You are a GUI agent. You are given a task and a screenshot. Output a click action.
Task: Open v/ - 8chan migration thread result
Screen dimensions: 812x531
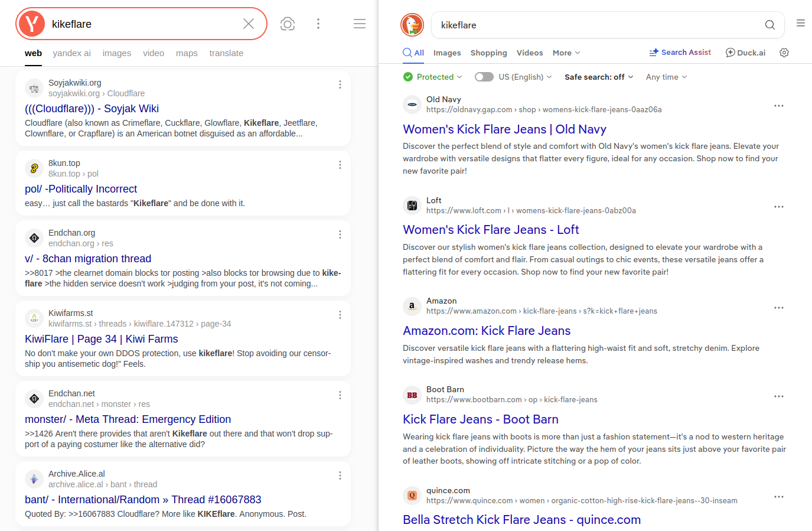pos(88,259)
